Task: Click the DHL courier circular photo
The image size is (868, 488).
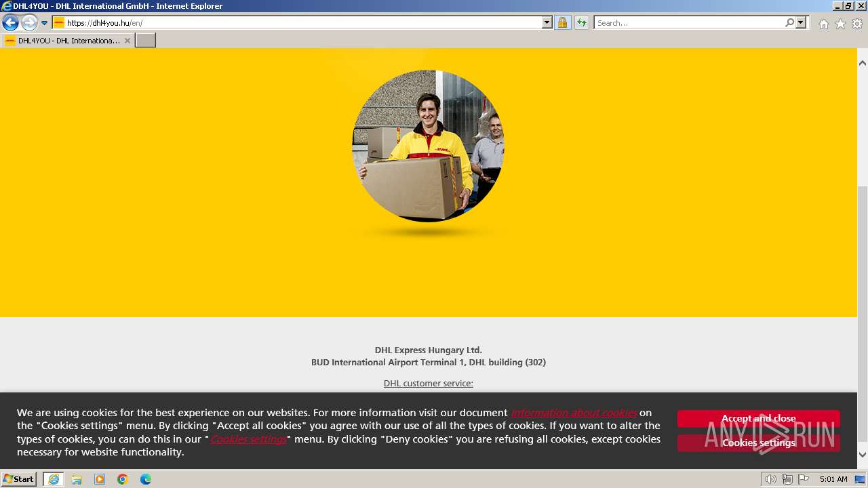Action: tap(428, 146)
